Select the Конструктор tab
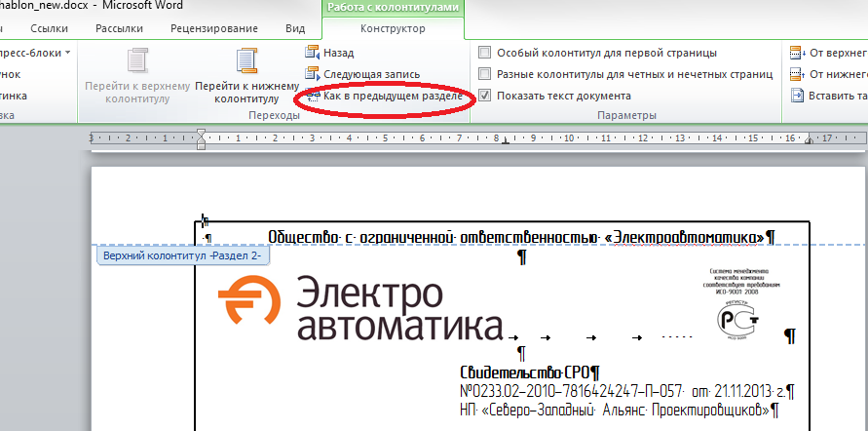Viewport: 868px width, 431px height. 393,29
